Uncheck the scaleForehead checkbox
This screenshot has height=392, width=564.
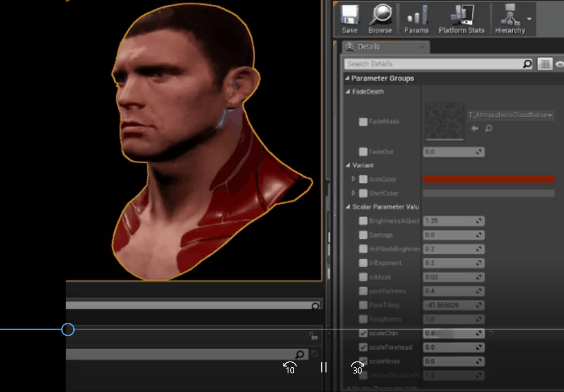[x=363, y=347]
